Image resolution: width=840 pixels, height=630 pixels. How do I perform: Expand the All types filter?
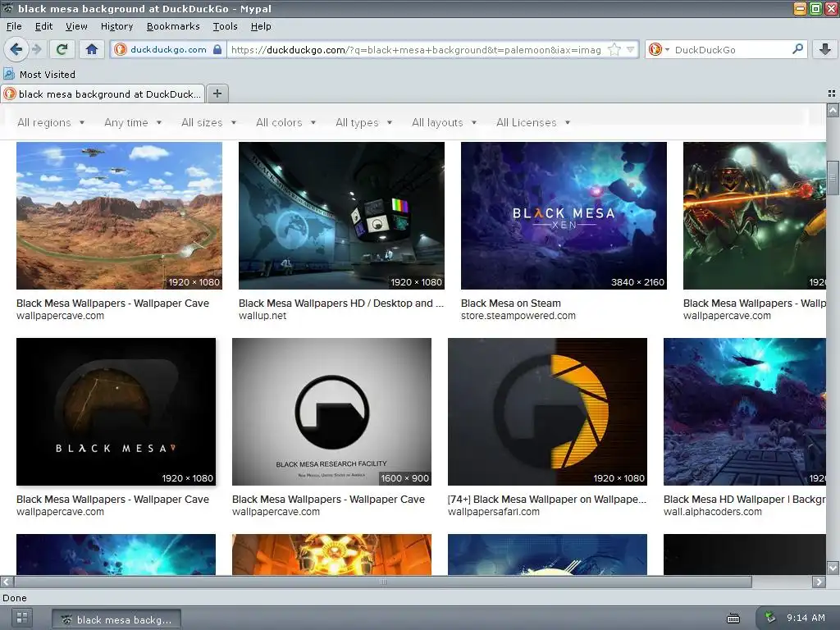[363, 123]
